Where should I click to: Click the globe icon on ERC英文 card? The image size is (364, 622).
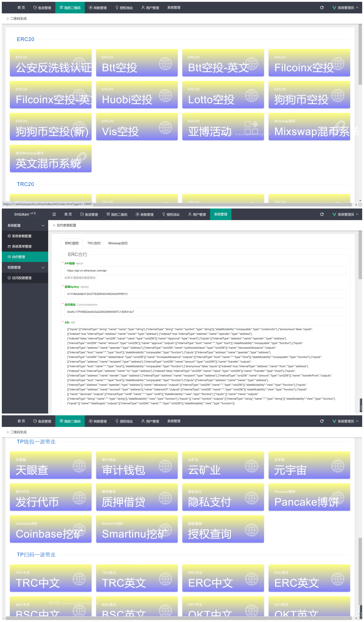pos(338,579)
